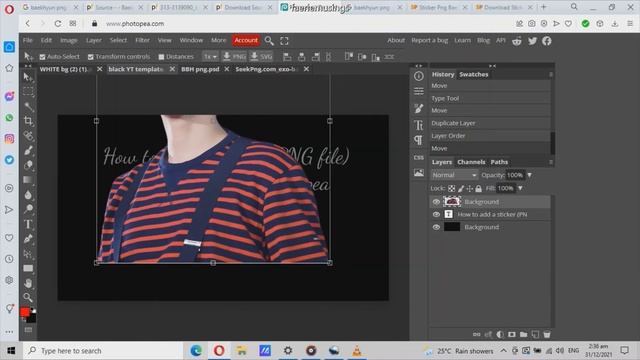Create new folder in Layers panel
Image resolution: width=640 pixels, height=360 pixels.
(523, 334)
